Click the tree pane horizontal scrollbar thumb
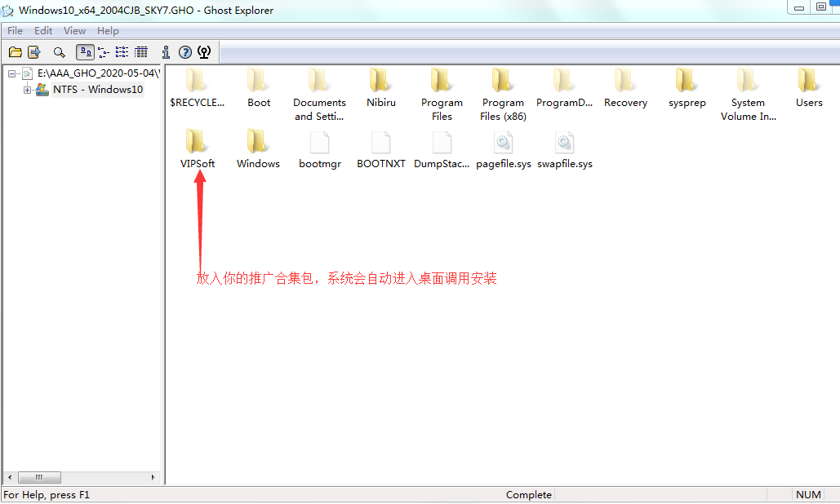This screenshot has height=504, width=840. tap(39, 477)
